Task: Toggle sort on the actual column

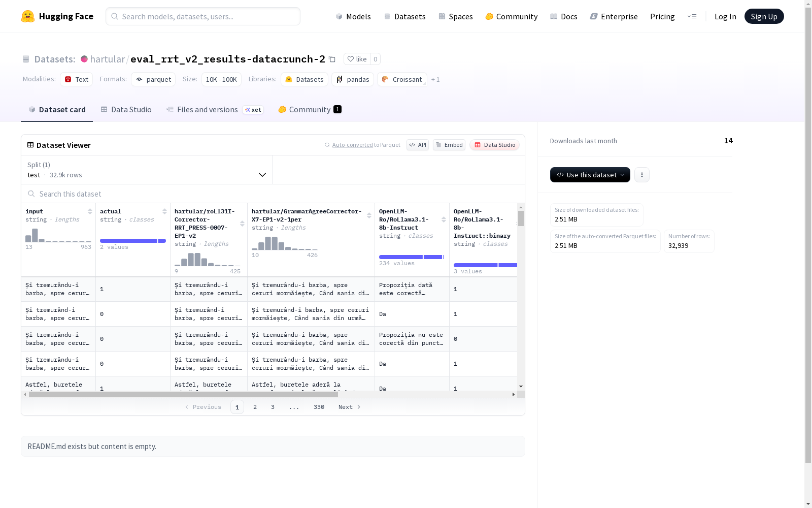Action: [164, 211]
